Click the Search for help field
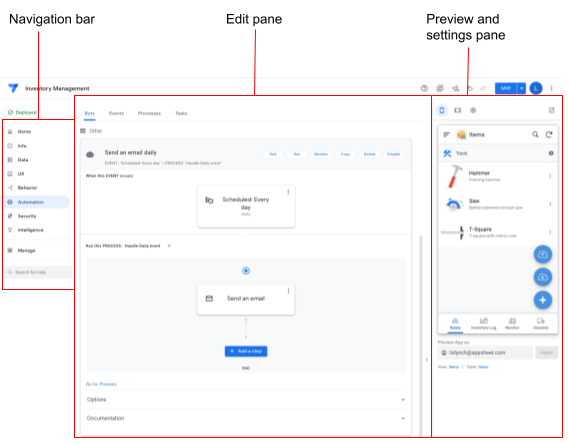Viewport: 569px width, 443px height. coord(38,272)
